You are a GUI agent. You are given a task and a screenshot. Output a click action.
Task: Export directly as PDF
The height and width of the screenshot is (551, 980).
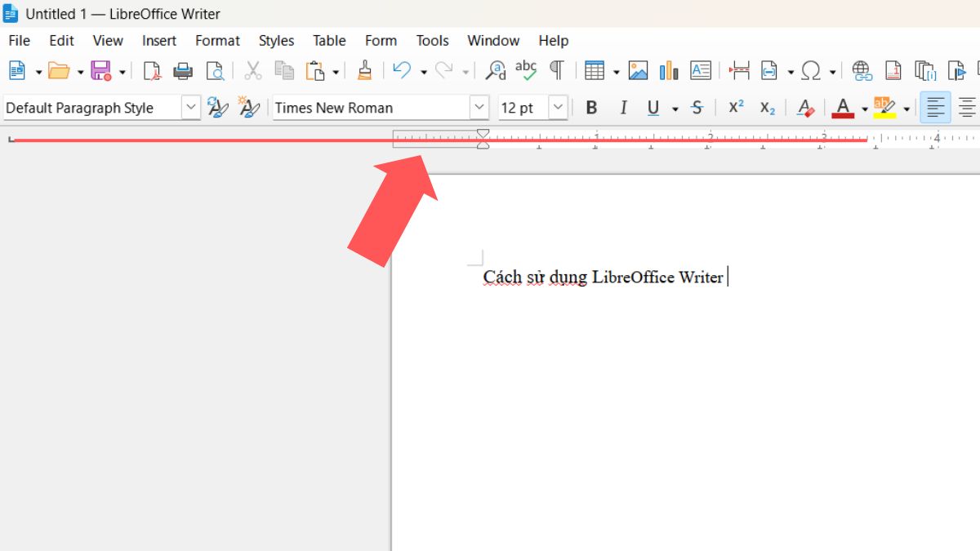(x=152, y=71)
